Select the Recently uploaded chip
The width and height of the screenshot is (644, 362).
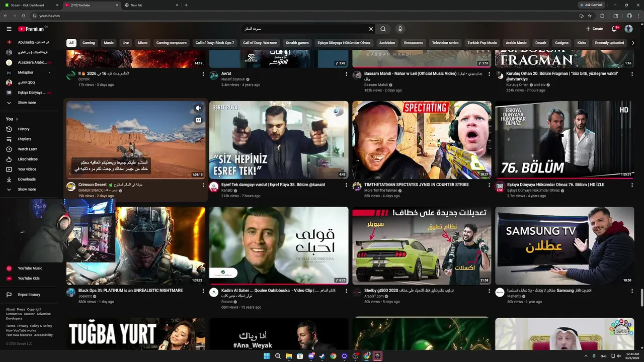[609, 43]
